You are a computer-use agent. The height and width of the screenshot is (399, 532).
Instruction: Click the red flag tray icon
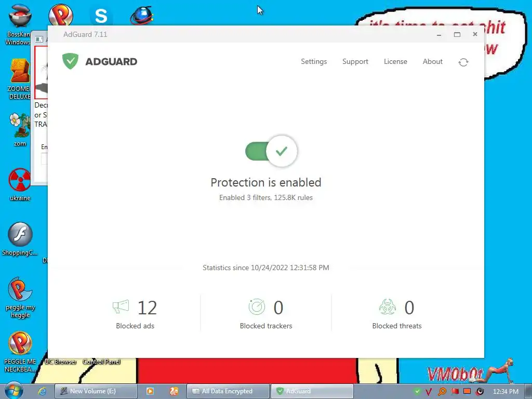tap(455, 392)
